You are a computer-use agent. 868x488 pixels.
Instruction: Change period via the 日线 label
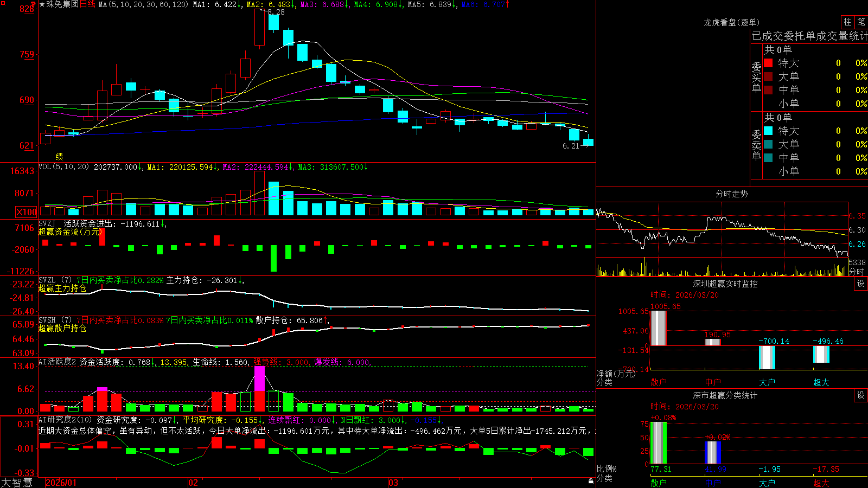pos(87,4)
